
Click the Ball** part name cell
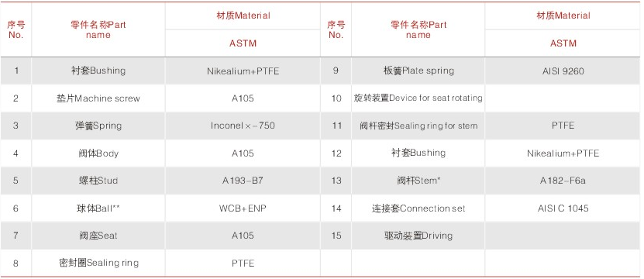[98, 208]
